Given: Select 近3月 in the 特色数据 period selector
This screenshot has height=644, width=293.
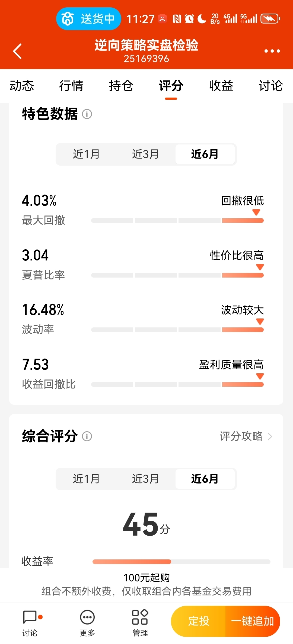Looking at the screenshot, I should (145, 154).
